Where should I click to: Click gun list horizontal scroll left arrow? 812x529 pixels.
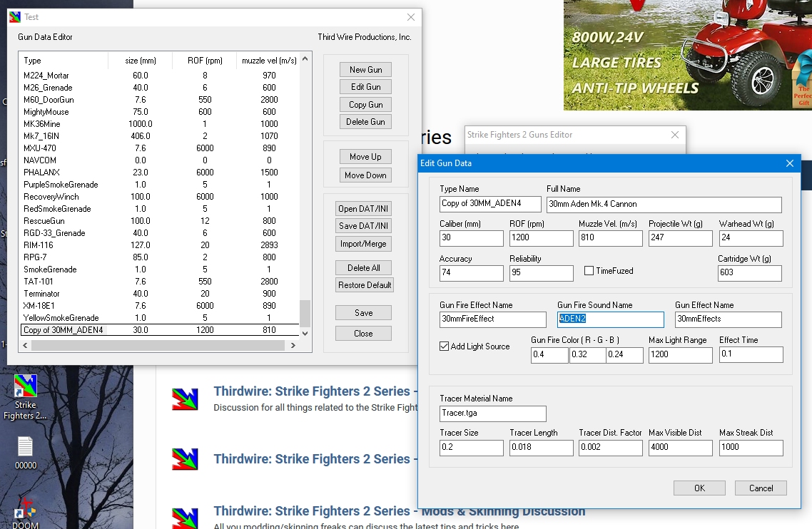tap(26, 345)
